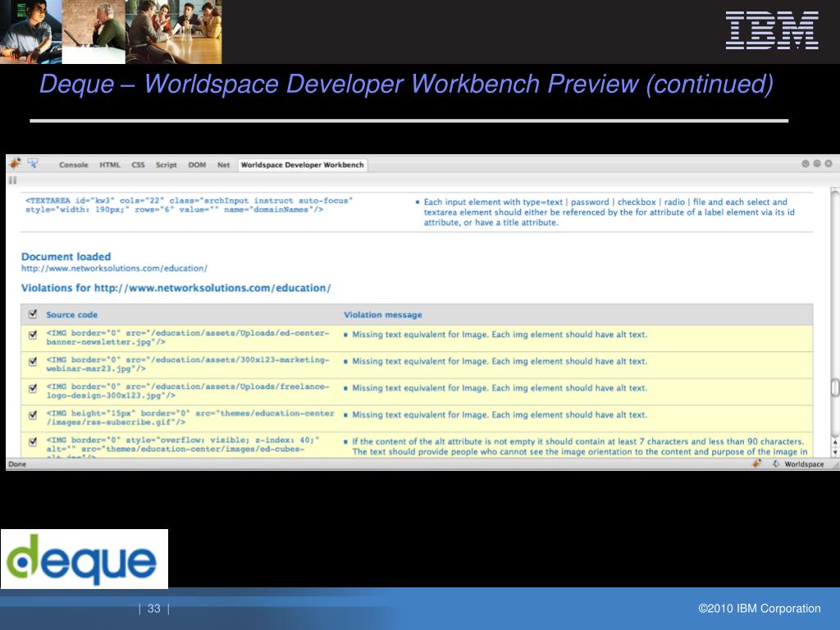The height and width of the screenshot is (630, 840).
Task: Open the Net tab
Action: tap(223, 165)
